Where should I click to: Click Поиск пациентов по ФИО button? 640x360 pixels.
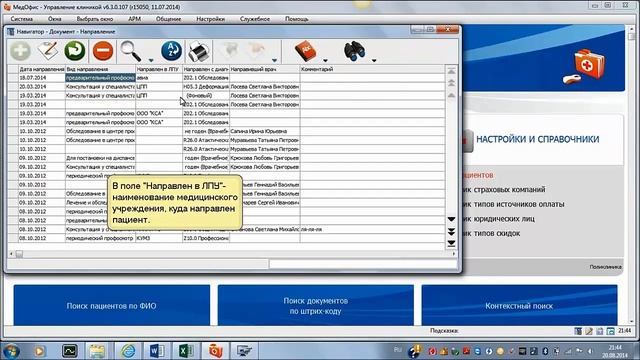(111, 305)
